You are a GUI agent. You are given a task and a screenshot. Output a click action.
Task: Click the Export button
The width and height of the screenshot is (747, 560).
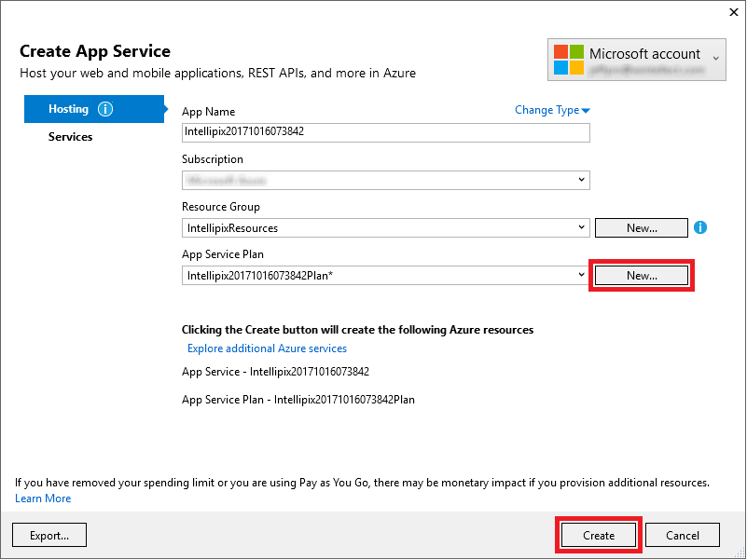point(49,536)
